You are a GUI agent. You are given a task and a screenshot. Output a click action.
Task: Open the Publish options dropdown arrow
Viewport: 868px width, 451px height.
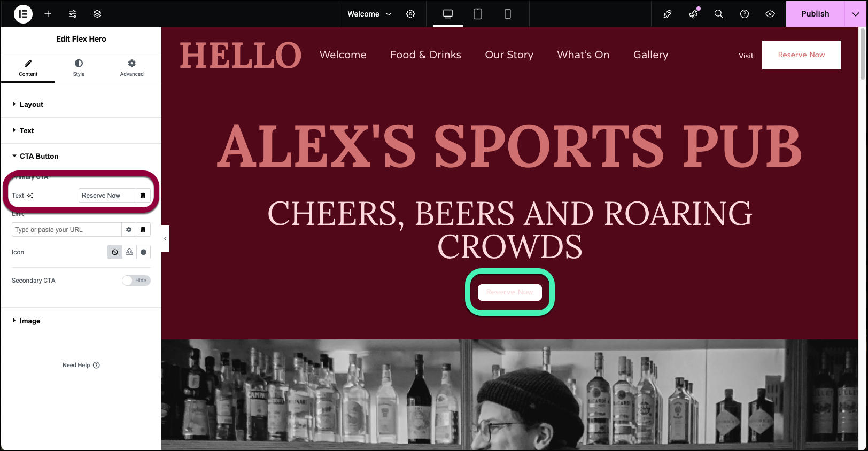856,14
